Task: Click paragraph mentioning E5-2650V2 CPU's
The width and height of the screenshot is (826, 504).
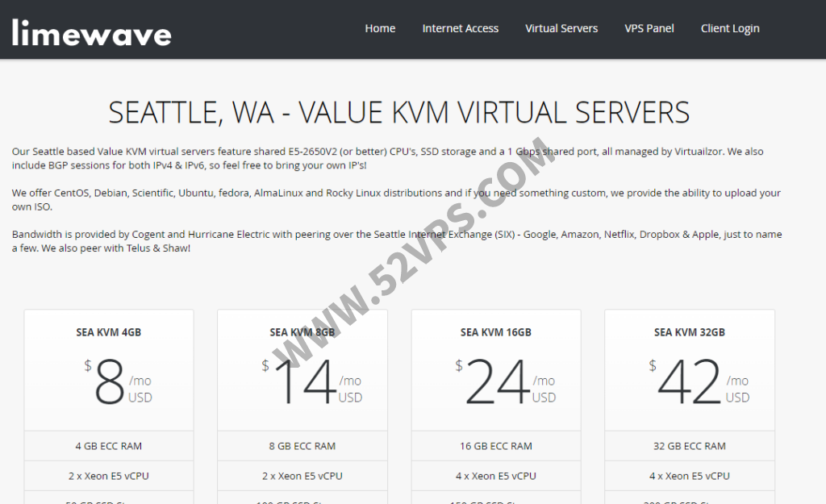Action: click(x=388, y=158)
